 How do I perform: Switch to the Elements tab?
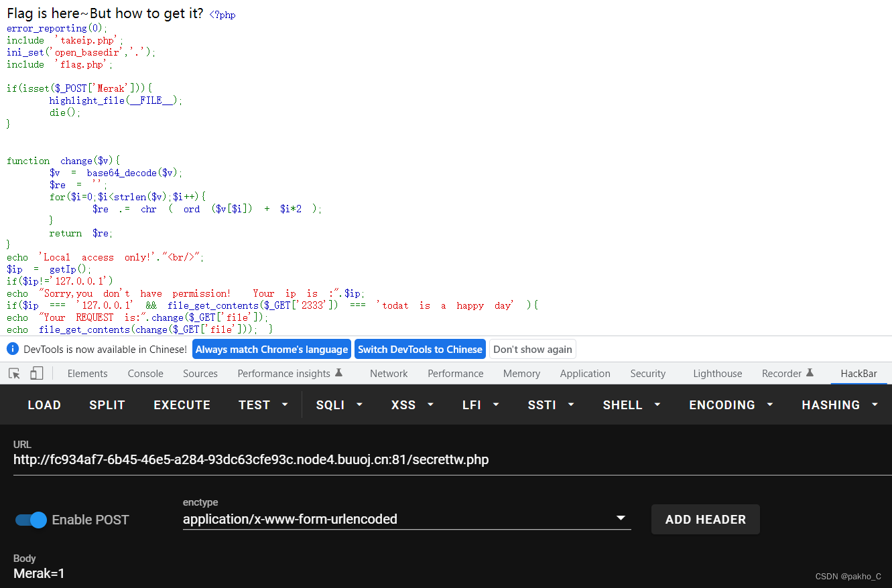click(x=87, y=374)
